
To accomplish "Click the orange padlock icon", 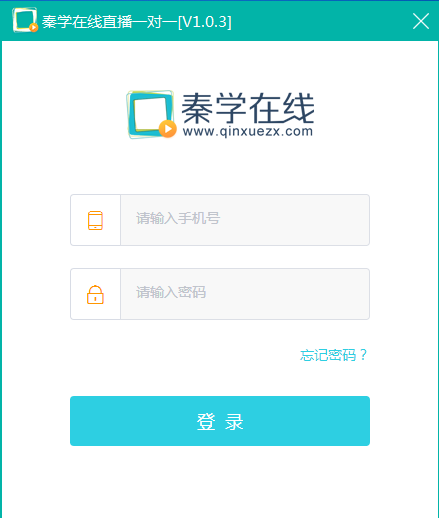I will [95, 295].
